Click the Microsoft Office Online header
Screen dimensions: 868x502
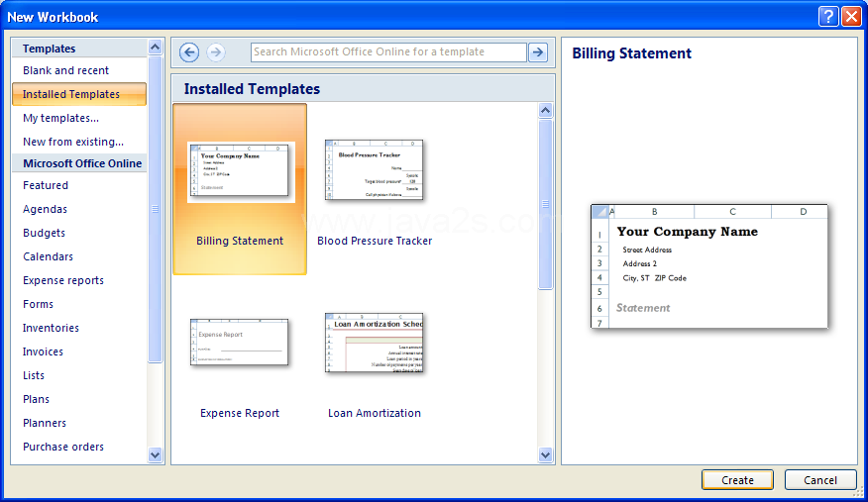pyautogui.click(x=79, y=163)
